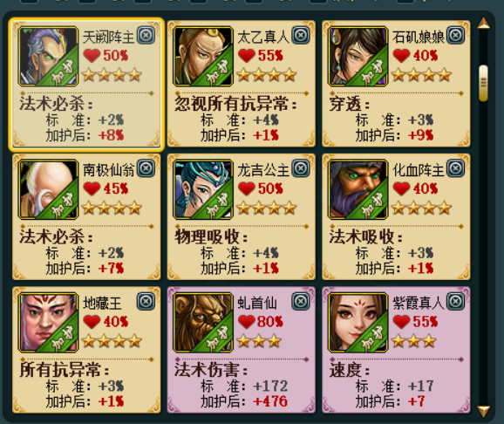
Task: Remove 化血阵主 via its X icon
Action: (455, 168)
